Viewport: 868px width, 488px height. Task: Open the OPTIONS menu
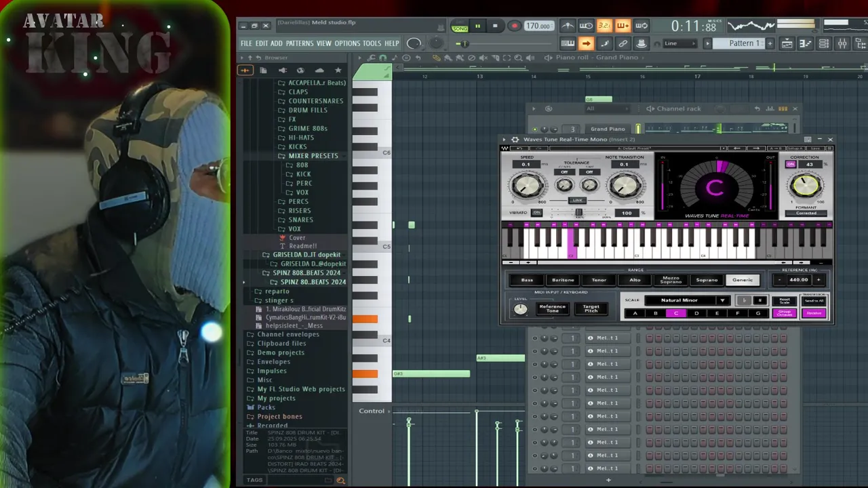coord(347,43)
